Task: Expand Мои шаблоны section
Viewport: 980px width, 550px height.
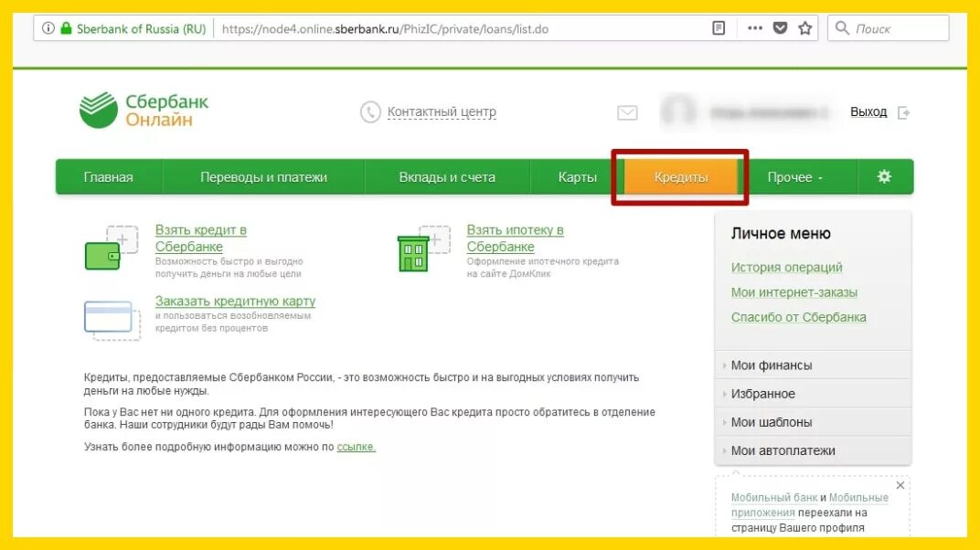Action: pyautogui.click(x=813, y=422)
